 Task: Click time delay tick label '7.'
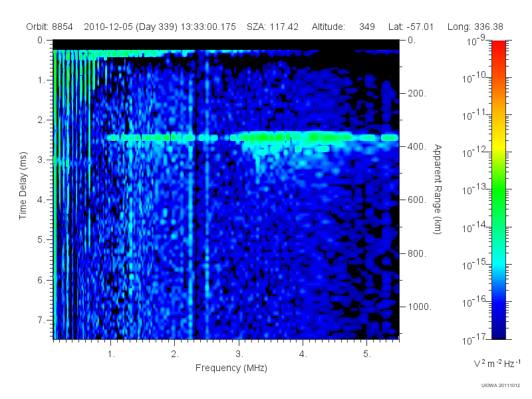click(x=41, y=320)
